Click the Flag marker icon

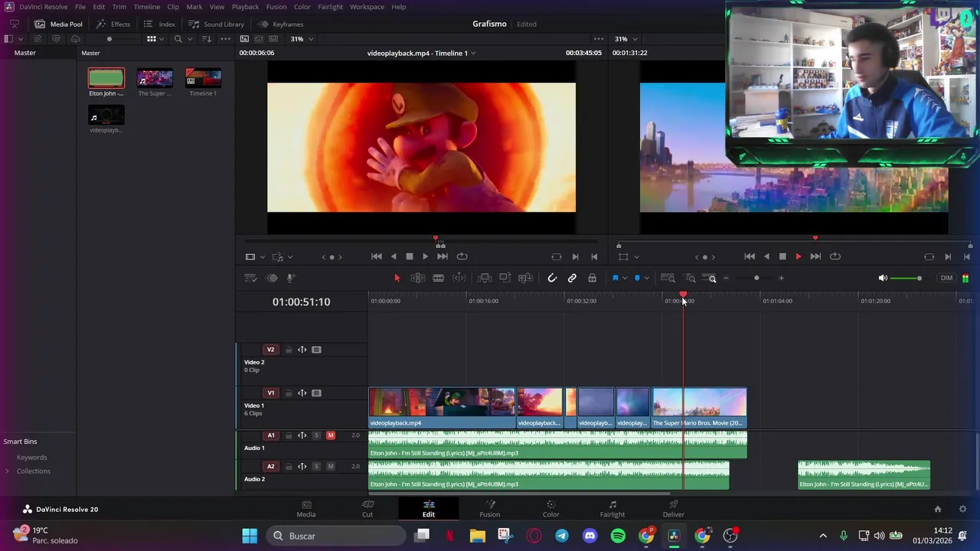pyautogui.click(x=616, y=278)
